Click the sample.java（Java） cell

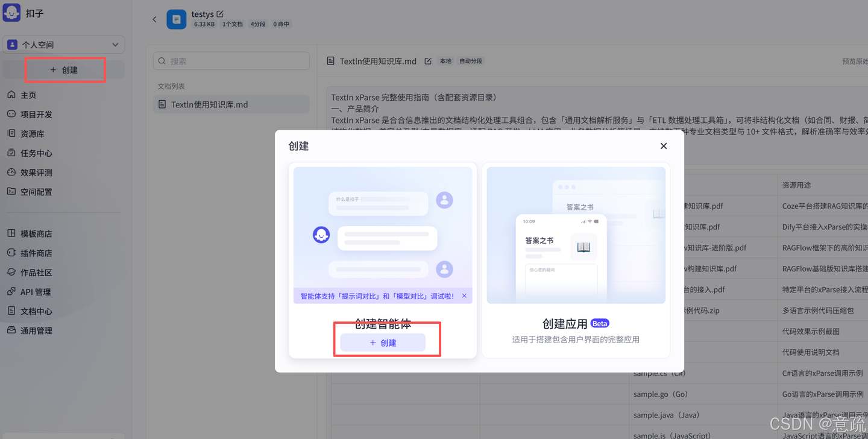669,415
